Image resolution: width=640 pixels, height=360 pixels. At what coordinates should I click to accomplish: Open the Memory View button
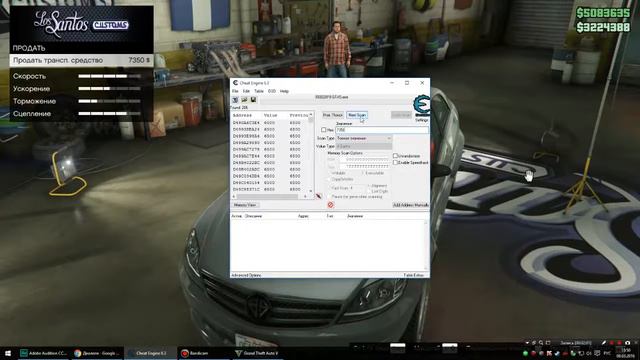[x=245, y=205]
